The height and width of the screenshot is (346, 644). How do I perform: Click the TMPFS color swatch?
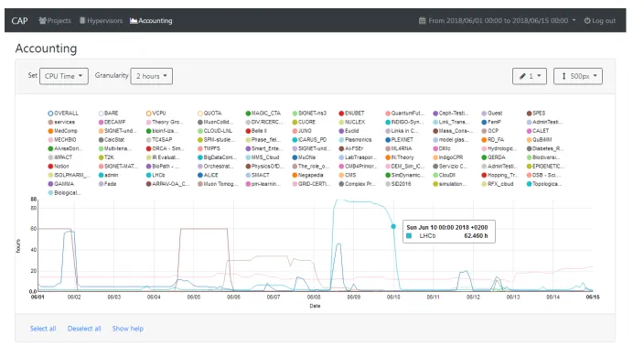pyautogui.click(x=200, y=149)
